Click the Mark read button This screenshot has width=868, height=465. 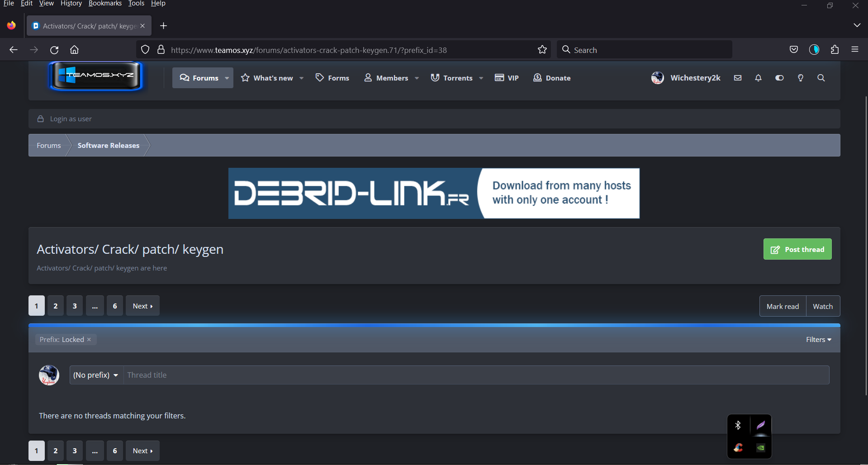pos(783,306)
